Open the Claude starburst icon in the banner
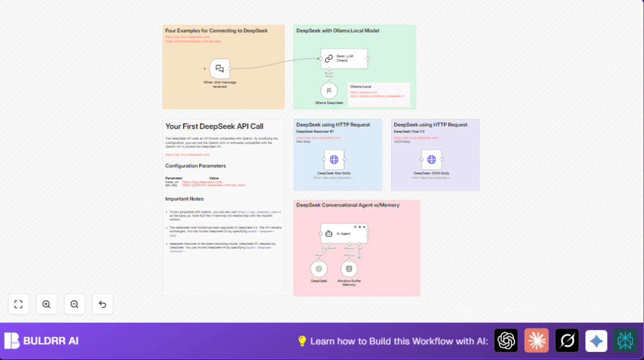This screenshot has height=360, width=644. [x=536, y=340]
